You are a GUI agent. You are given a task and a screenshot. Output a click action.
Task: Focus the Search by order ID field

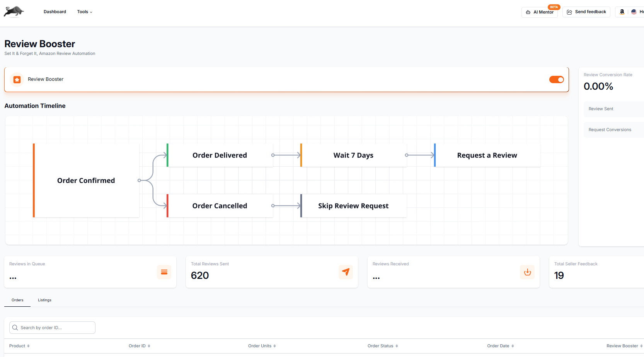[x=52, y=328]
